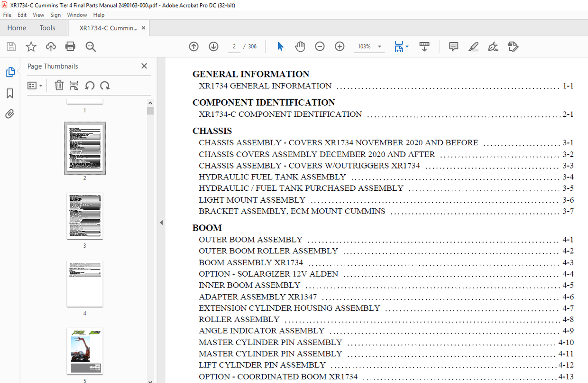Open the fit page options dropdown
The height and width of the screenshot is (383, 588).
click(402, 47)
